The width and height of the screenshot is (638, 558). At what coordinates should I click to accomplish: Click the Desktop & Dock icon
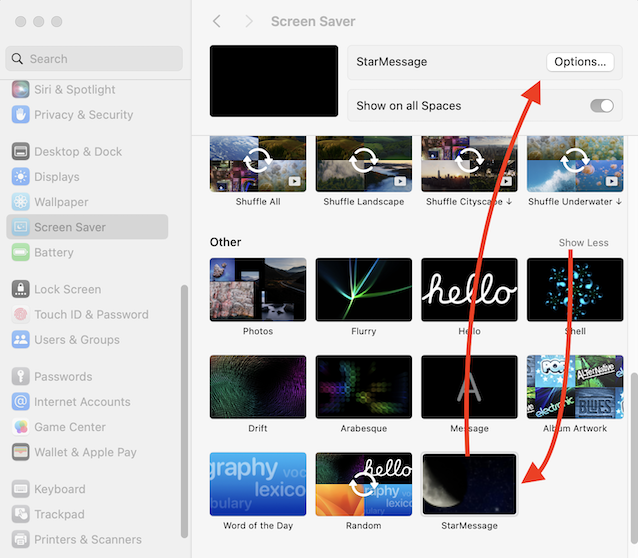[20, 151]
